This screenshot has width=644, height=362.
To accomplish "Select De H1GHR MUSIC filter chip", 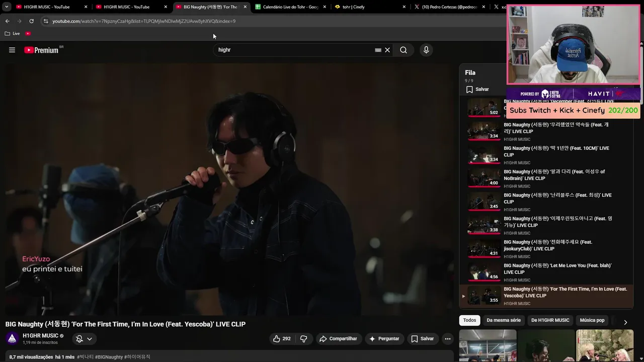I will tap(550, 320).
